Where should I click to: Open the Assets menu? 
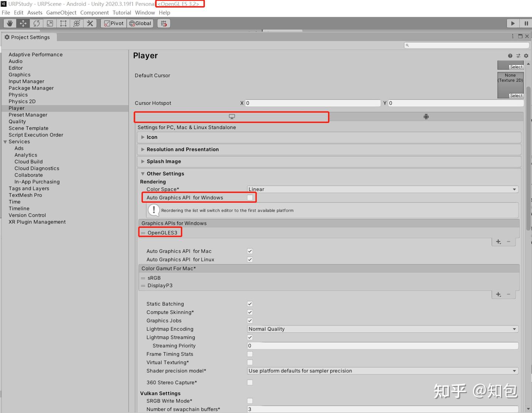tap(35, 13)
